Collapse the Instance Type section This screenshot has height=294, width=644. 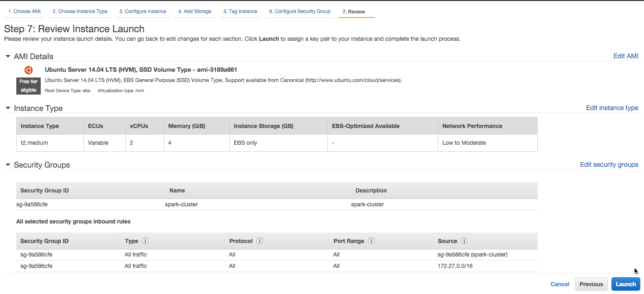(x=8, y=108)
